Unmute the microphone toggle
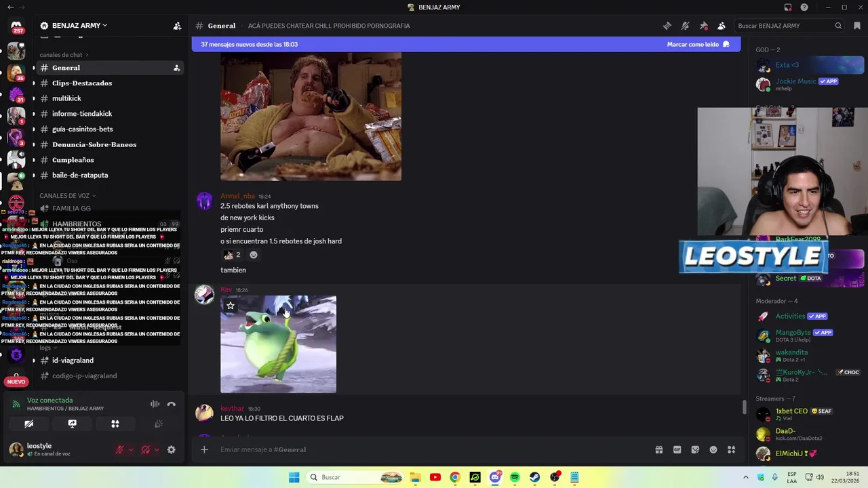 click(120, 449)
